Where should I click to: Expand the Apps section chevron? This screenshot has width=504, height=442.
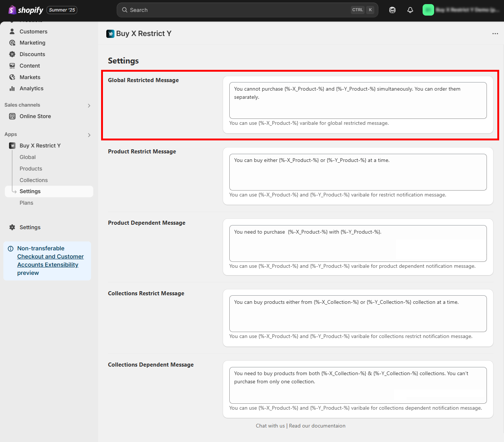(x=89, y=135)
